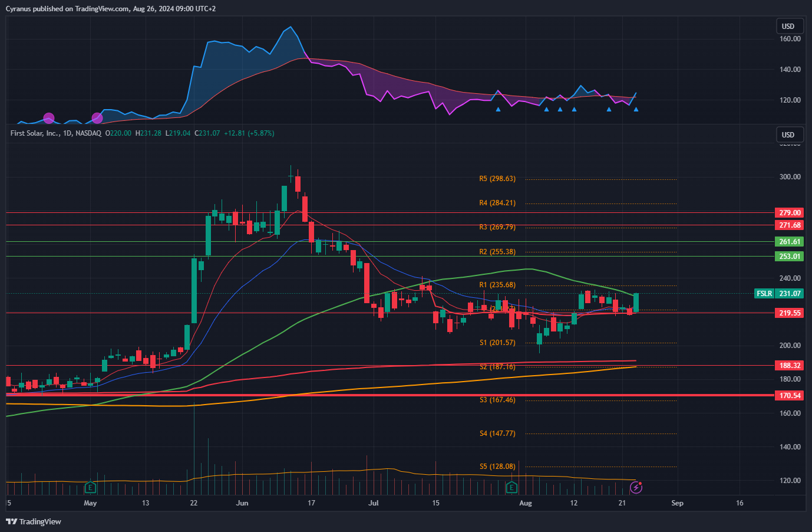The height and width of the screenshot is (532, 812).
Task: Click the Aug label on date axis
Action: click(x=526, y=503)
